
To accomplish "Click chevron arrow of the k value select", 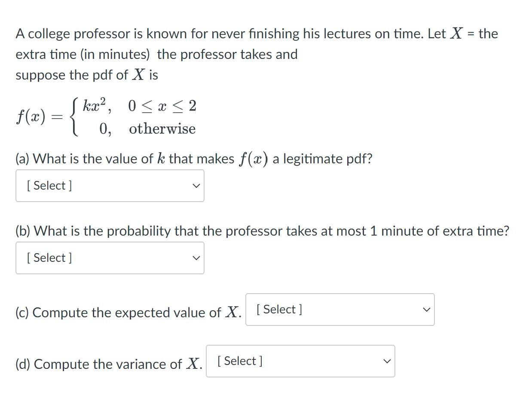I will (196, 186).
